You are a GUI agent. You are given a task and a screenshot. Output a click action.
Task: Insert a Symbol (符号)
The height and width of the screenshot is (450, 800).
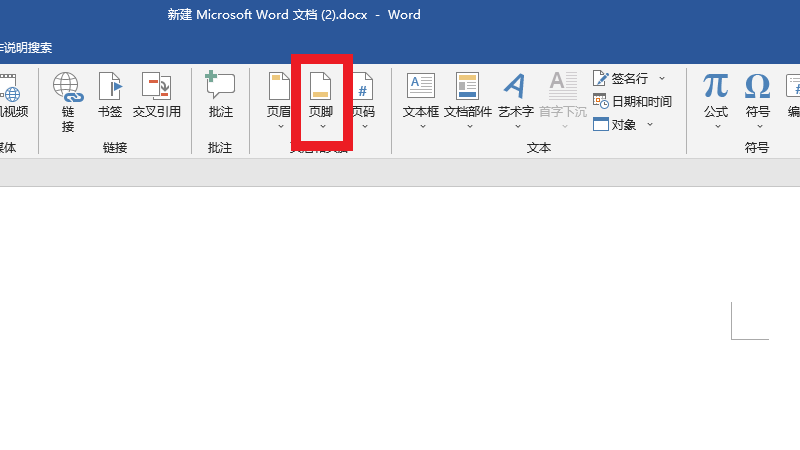click(x=758, y=97)
